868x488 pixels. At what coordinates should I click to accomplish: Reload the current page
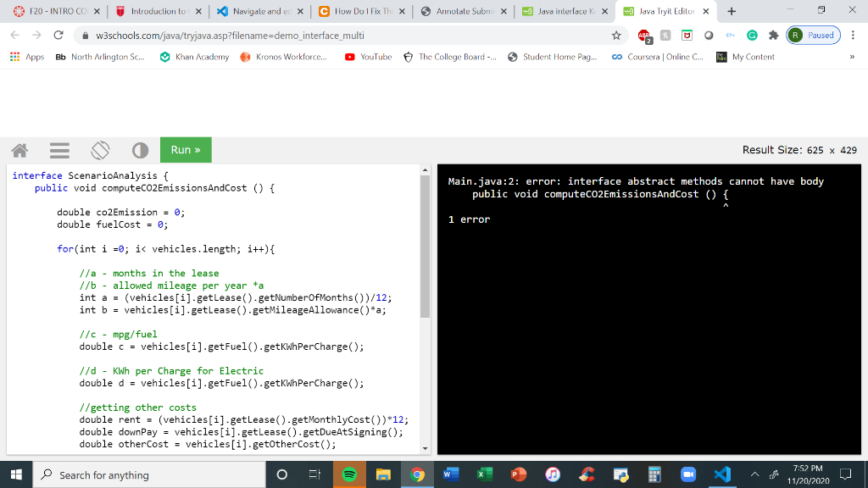click(x=58, y=36)
